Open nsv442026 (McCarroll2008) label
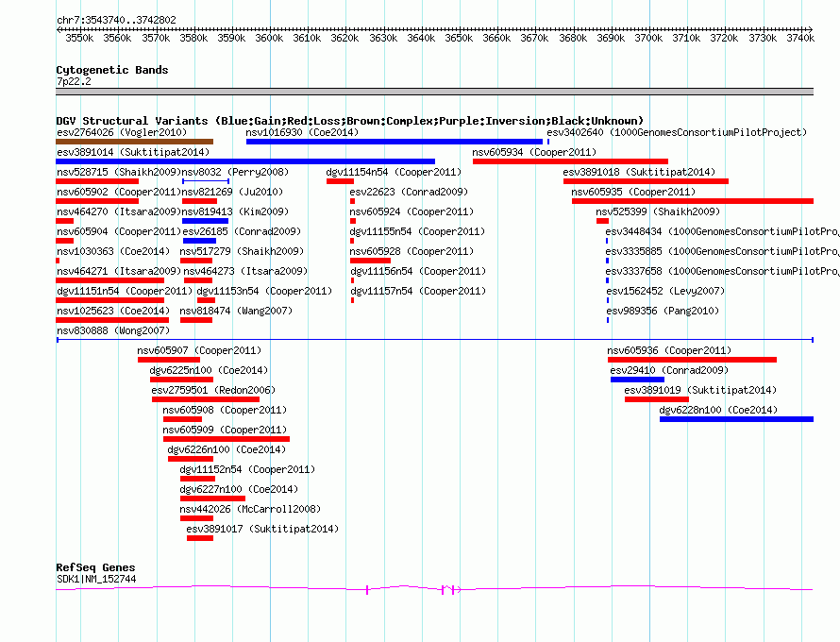The image size is (840, 642). click(250, 509)
